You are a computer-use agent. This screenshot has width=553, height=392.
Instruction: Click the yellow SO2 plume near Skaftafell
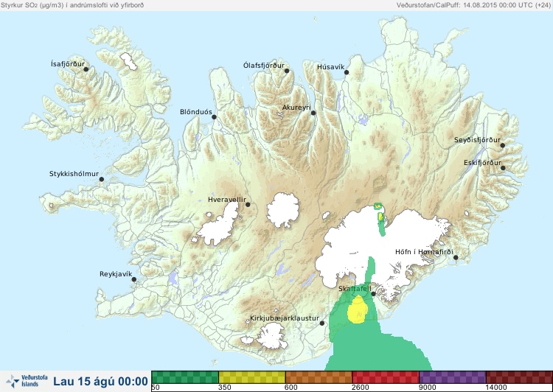358,310
